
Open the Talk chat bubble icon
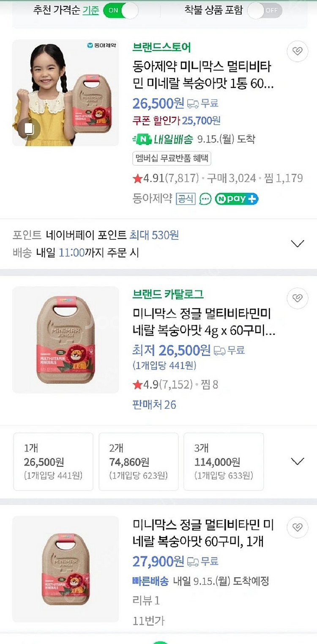tap(205, 199)
